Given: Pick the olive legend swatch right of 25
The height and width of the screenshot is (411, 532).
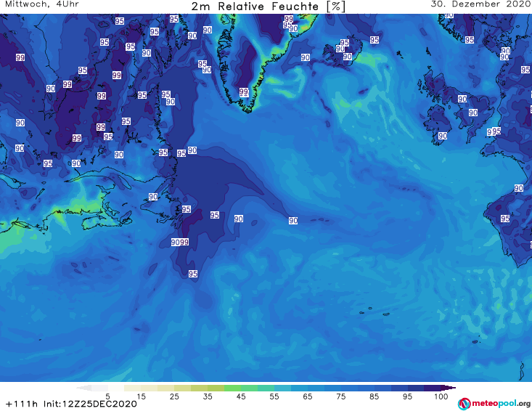Looking at the screenshot, I should pyautogui.click(x=183, y=388).
